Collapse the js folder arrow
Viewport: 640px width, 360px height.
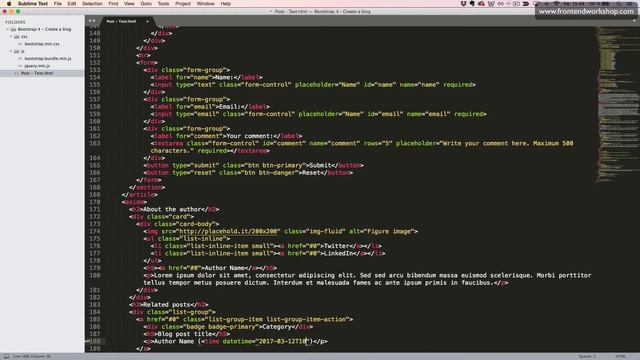point(11,51)
